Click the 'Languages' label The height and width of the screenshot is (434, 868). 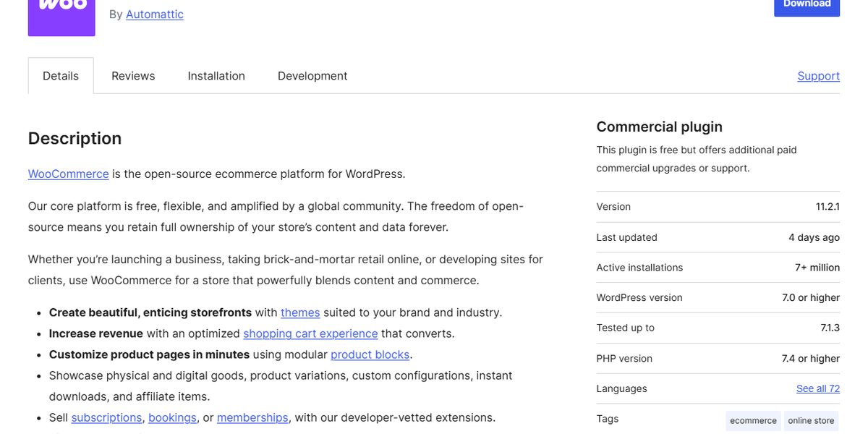click(x=621, y=388)
